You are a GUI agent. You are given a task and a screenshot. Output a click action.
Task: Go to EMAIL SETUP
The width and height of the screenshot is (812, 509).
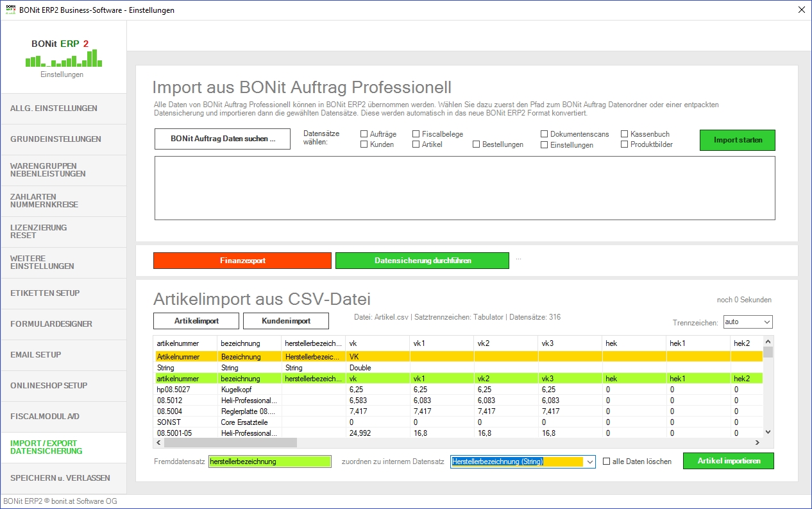63,355
